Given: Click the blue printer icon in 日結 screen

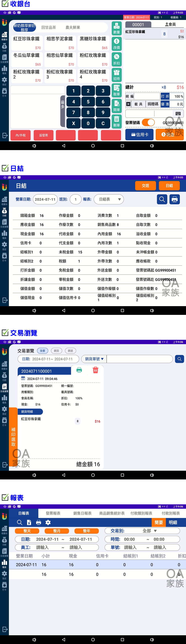Looking at the screenshot, I should 175,199.
